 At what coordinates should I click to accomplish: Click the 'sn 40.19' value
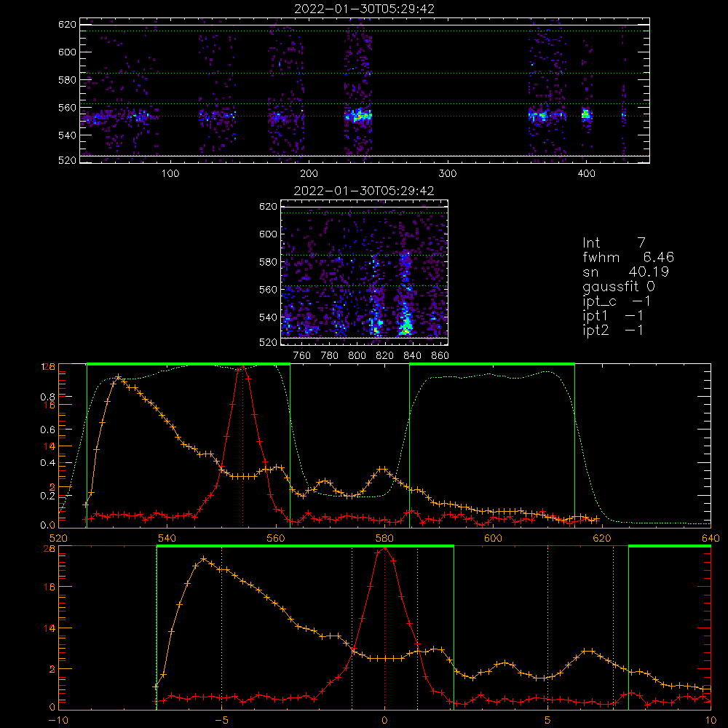pyautogui.click(x=626, y=272)
